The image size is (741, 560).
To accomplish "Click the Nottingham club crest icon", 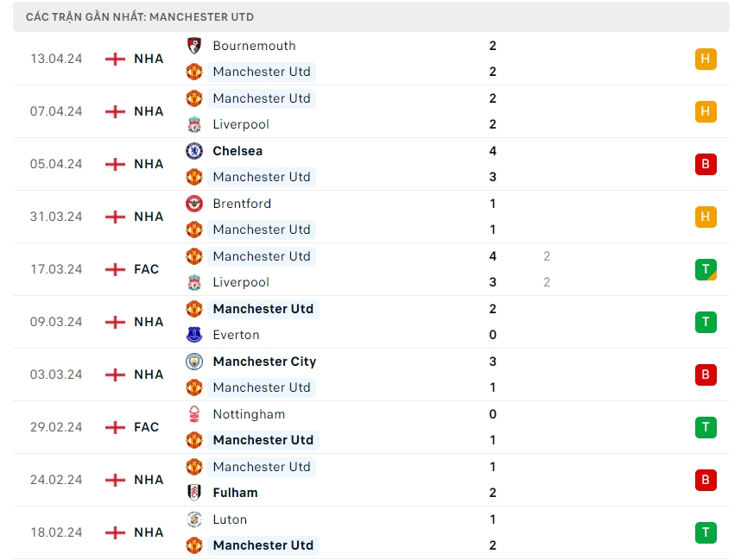I will [x=194, y=414].
